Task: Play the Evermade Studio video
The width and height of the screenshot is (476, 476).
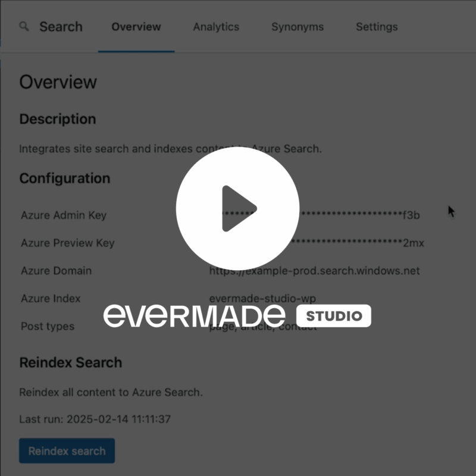Action: [237, 209]
